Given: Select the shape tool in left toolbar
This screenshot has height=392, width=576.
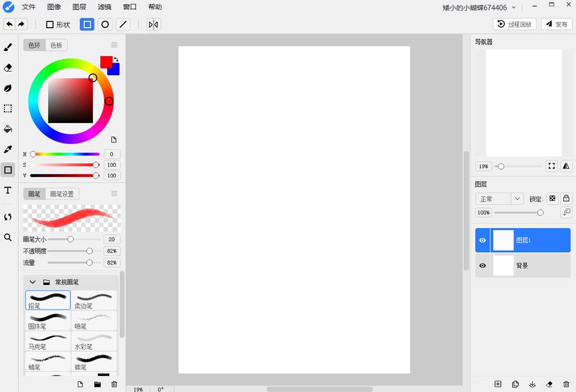Looking at the screenshot, I should click(x=7, y=170).
